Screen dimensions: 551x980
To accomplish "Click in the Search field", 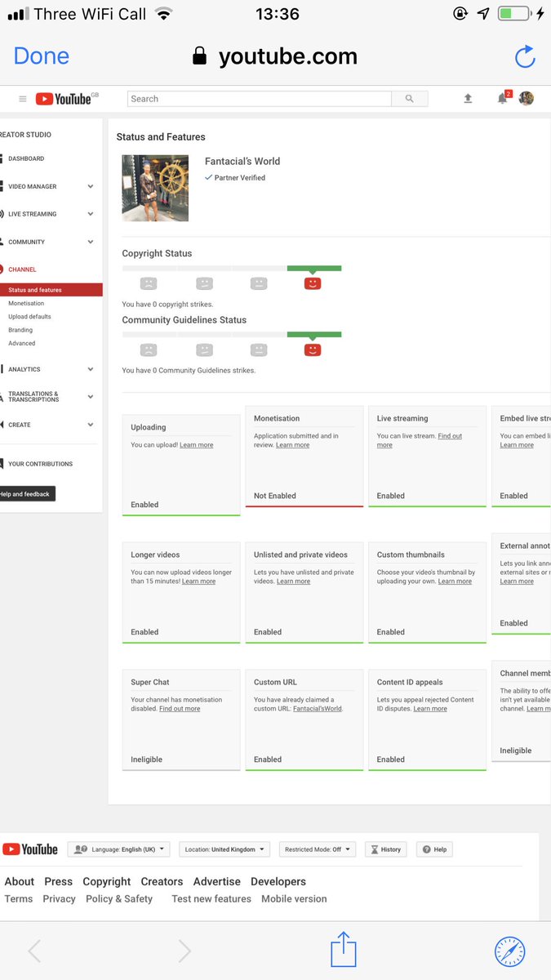I will point(260,99).
